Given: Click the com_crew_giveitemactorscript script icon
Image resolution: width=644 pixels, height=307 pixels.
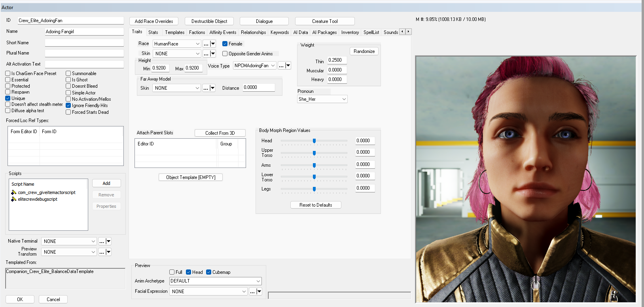Looking at the screenshot, I should 14,192.
